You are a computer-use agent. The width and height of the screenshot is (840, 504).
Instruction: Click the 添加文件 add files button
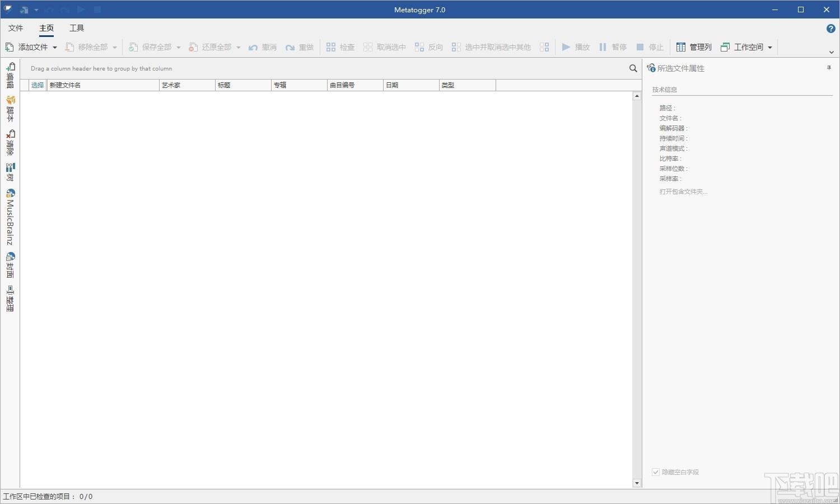pos(27,47)
